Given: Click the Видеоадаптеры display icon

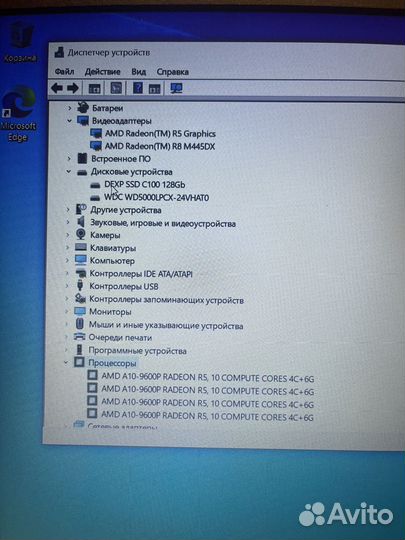Looking at the screenshot, I should click(83, 121).
